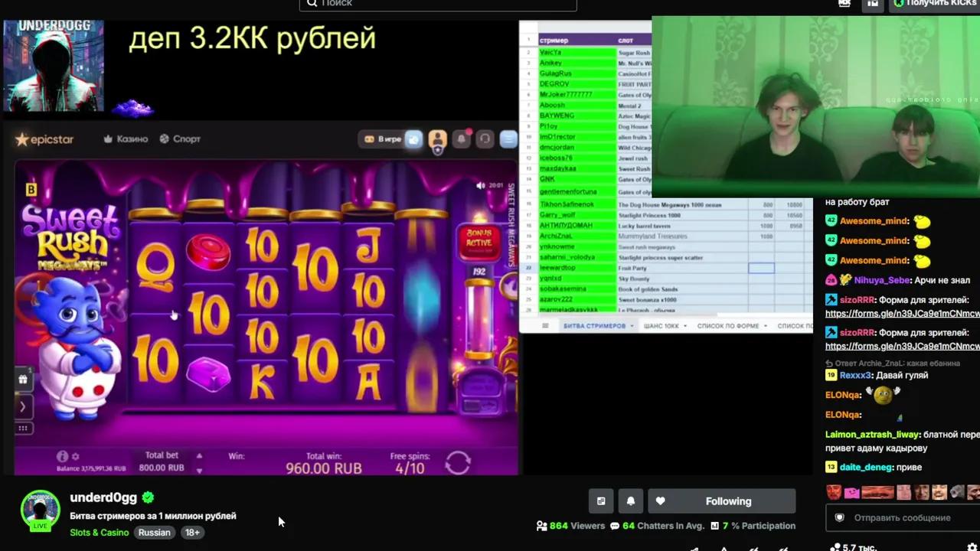Open chat settings gear
Viewport: 980px width, 551px height.
[972, 547]
